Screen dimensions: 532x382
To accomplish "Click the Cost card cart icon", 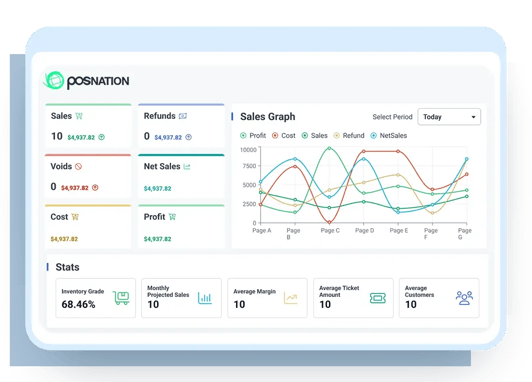I will (x=75, y=217).
